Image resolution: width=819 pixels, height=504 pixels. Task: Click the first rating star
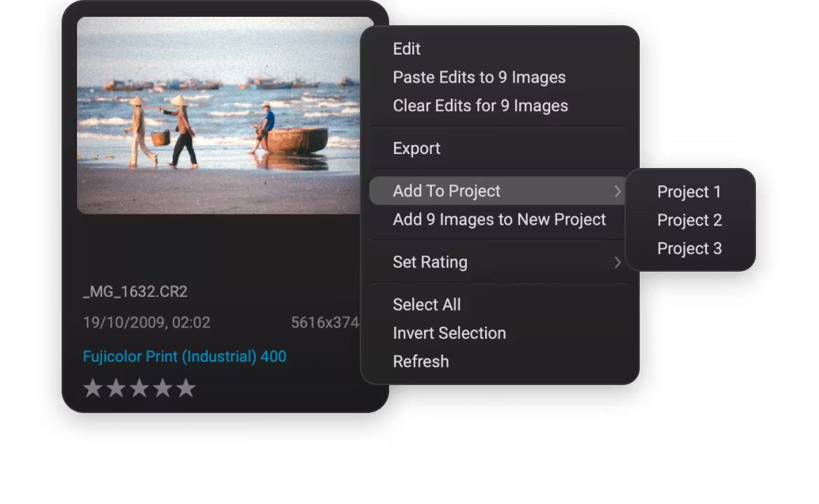click(x=92, y=388)
